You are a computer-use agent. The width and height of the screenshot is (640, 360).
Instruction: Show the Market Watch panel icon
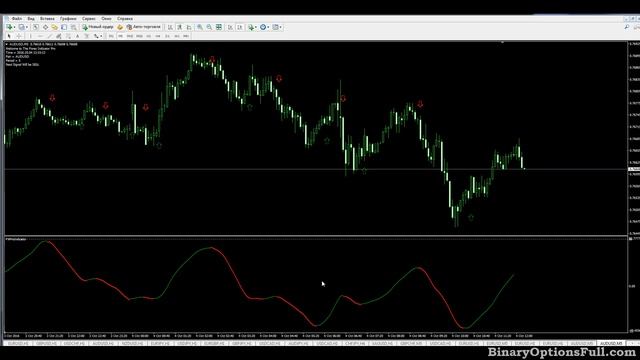point(36,27)
